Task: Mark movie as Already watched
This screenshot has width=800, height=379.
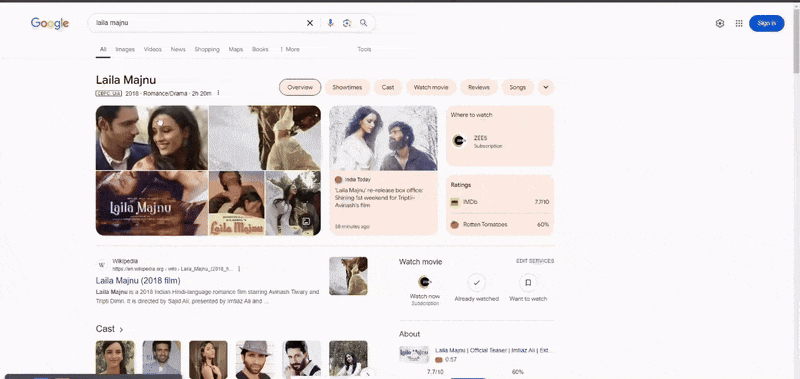Action: coord(477,283)
